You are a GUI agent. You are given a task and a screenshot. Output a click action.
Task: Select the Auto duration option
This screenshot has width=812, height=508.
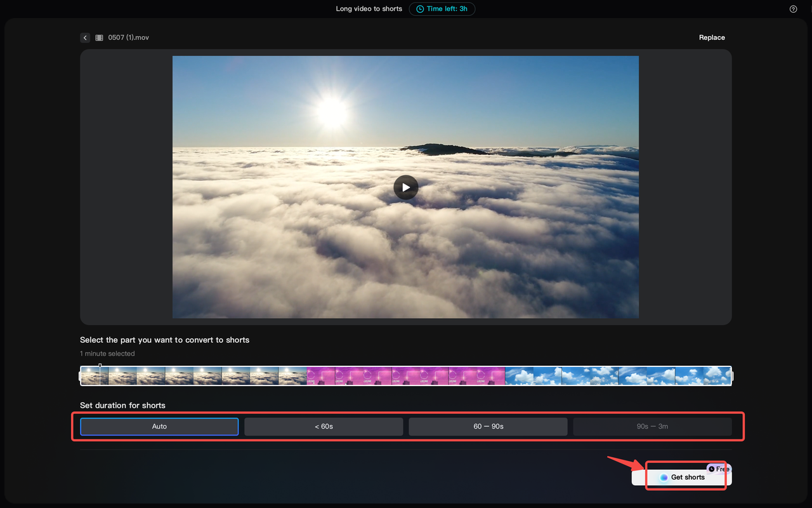(159, 426)
